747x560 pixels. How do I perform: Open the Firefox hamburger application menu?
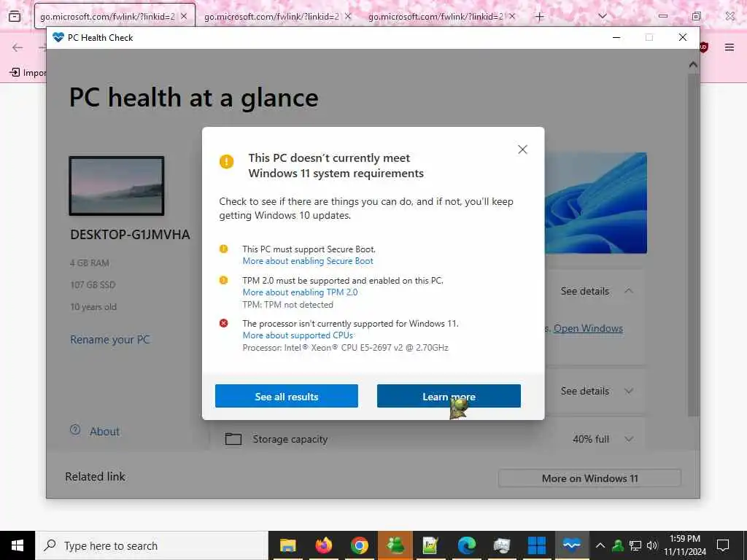[x=729, y=47]
